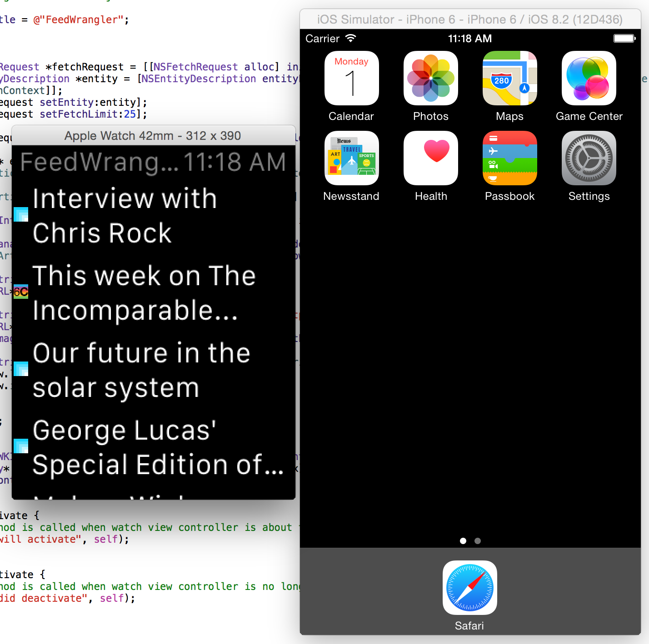
Task: Select 'Our future in the solar system' row
Action: click(x=154, y=370)
